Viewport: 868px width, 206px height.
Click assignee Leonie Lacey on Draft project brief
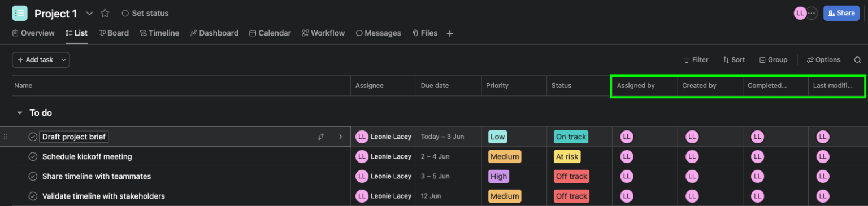(383, 137)
